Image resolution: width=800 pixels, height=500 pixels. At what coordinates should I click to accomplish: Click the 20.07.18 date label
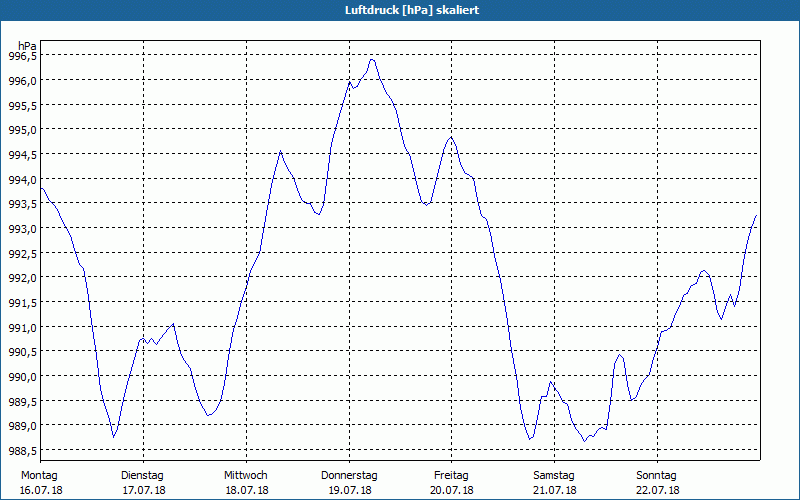point(453,490)
